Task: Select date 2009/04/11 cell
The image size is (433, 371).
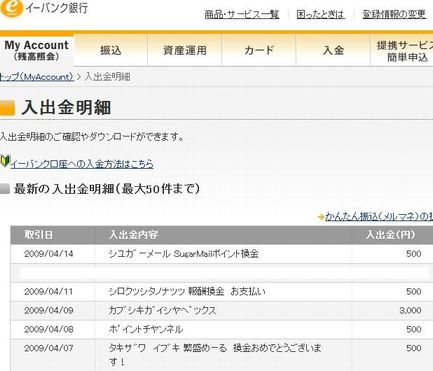Action: click(x=49, y=292)
